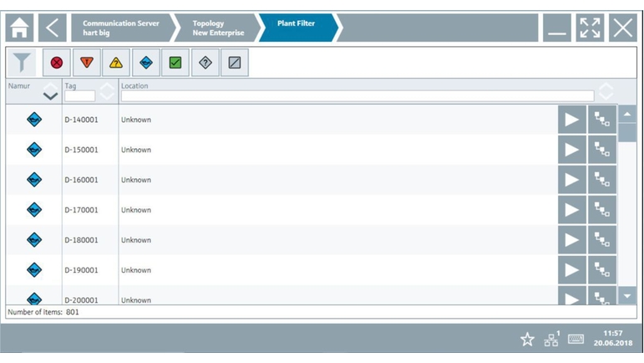The height and width of the screenshot is (363, 644).
Task: Click Unknown location of D-170001
Action: pyautogui.click(x=136, y=210)
